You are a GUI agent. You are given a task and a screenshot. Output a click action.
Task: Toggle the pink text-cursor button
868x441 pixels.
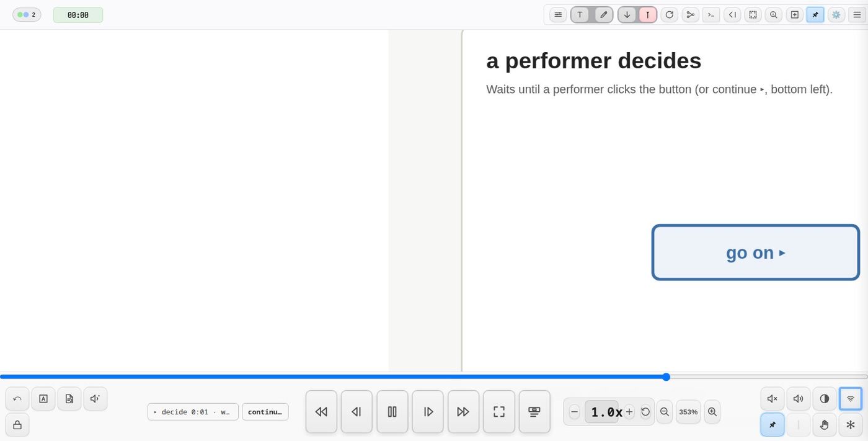point(648,14)
